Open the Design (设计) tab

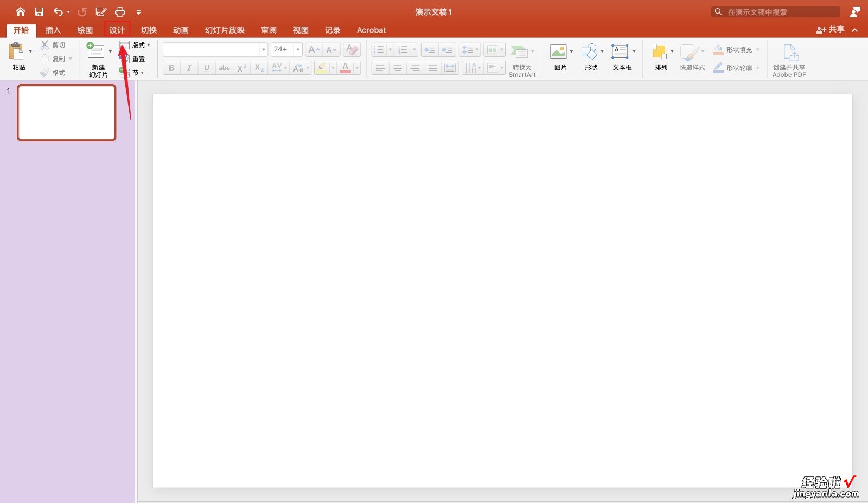click(x=117, y=30)
